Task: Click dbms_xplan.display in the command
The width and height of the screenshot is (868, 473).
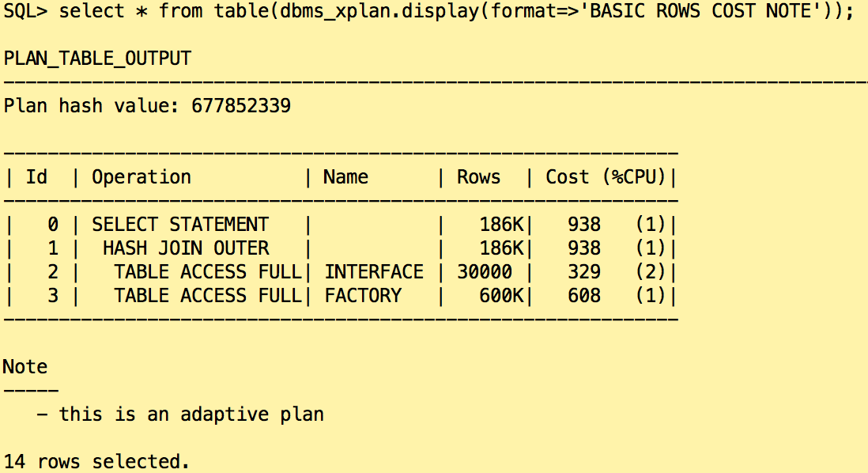Action: tap(379, 12)
